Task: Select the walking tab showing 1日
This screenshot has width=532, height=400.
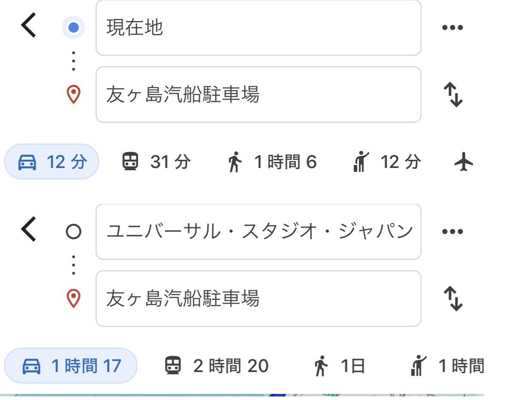Action: 339,366
